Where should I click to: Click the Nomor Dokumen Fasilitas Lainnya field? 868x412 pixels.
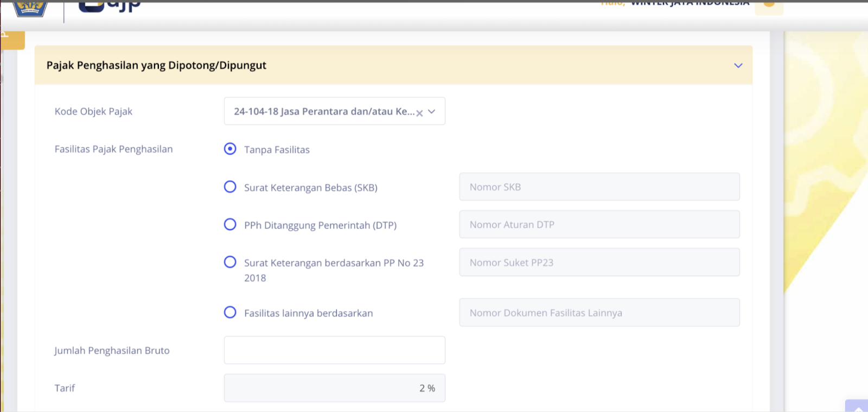[x=599, y=312]
